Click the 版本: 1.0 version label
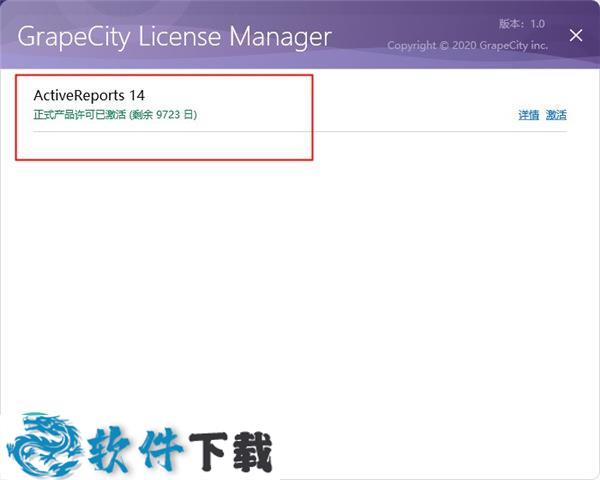Screen dimensions: 600x480 point(522,24)
